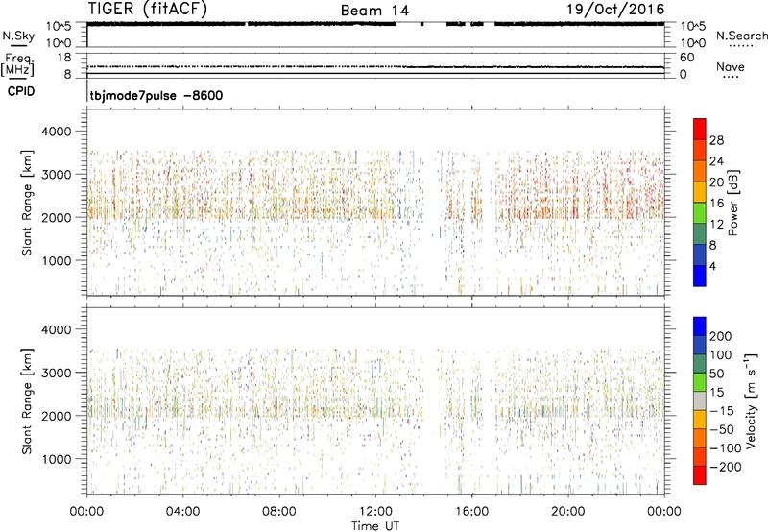Viewport: 768px width, 532px height.
Task: Select the red bottom segment of velocity color bar
Action: pos(700,475)
